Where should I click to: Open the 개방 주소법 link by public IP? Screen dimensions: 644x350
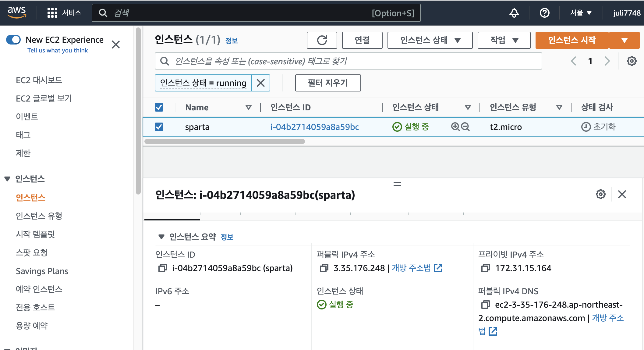411,268
